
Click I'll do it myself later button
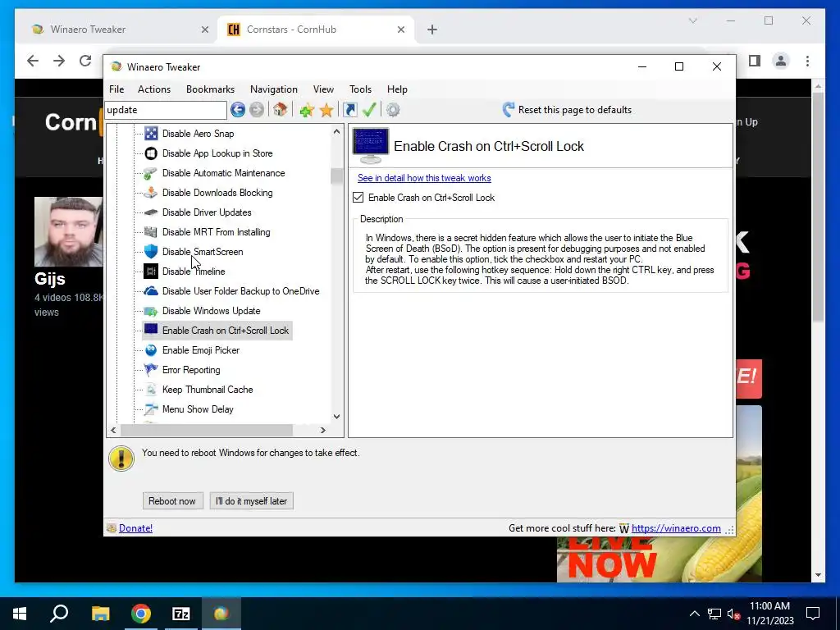coord(251,501)
